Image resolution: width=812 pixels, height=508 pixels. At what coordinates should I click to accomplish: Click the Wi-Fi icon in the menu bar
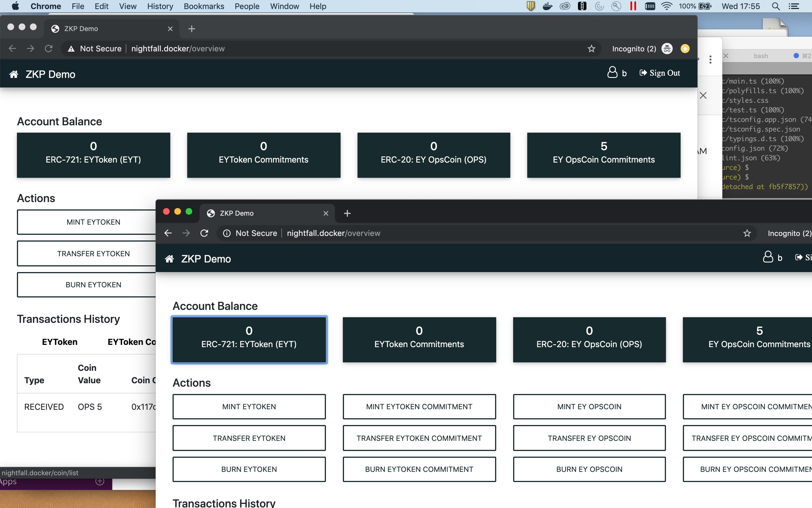[x=667, y=6]
